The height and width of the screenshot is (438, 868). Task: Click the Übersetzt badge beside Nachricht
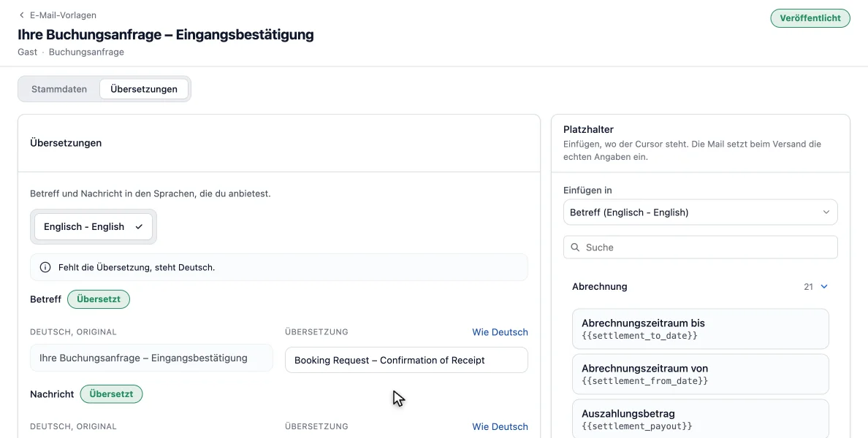pos(111,394)
